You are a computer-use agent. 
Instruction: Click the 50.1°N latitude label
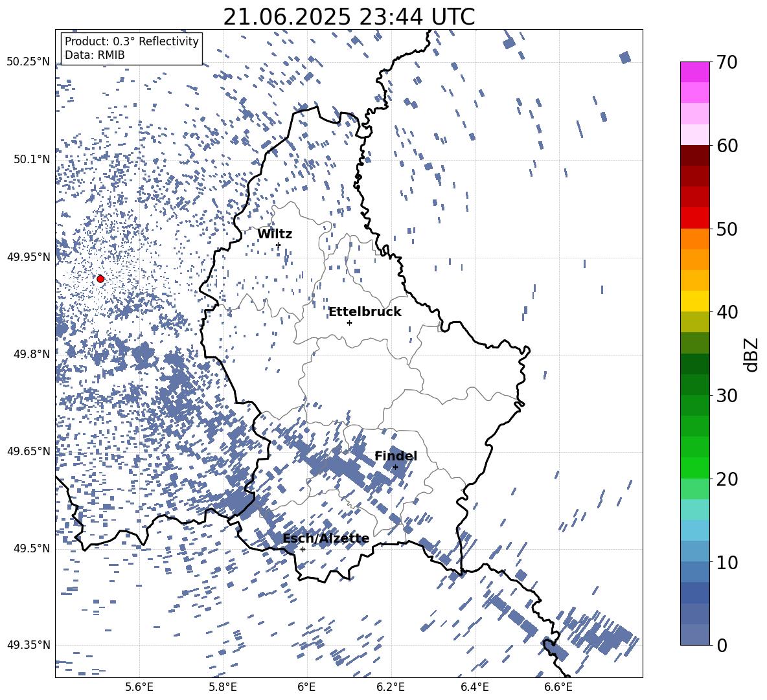[x=32, y=160]
